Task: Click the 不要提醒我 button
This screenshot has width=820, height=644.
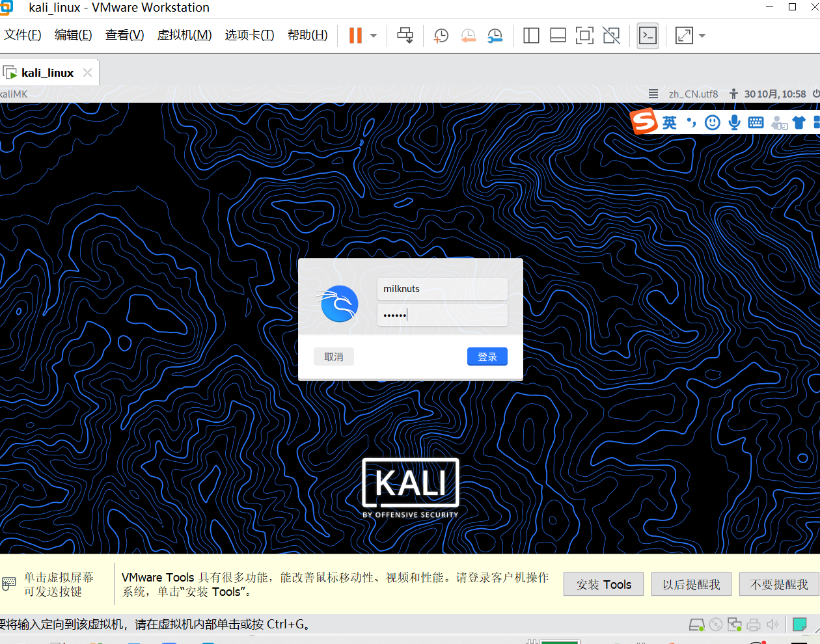Action: (779, 584)
